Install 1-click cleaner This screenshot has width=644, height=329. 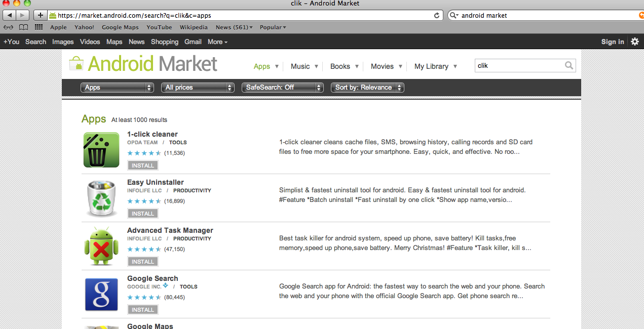point(143,166)
